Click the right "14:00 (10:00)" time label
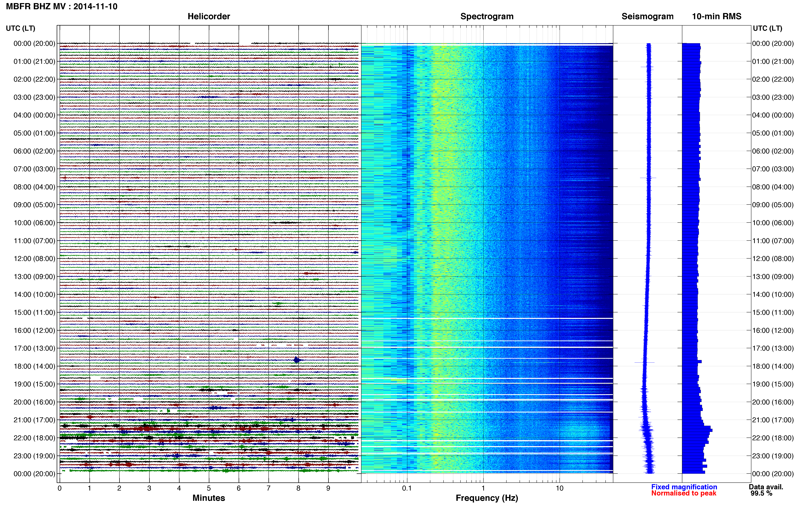 click(x=773, y=294)
